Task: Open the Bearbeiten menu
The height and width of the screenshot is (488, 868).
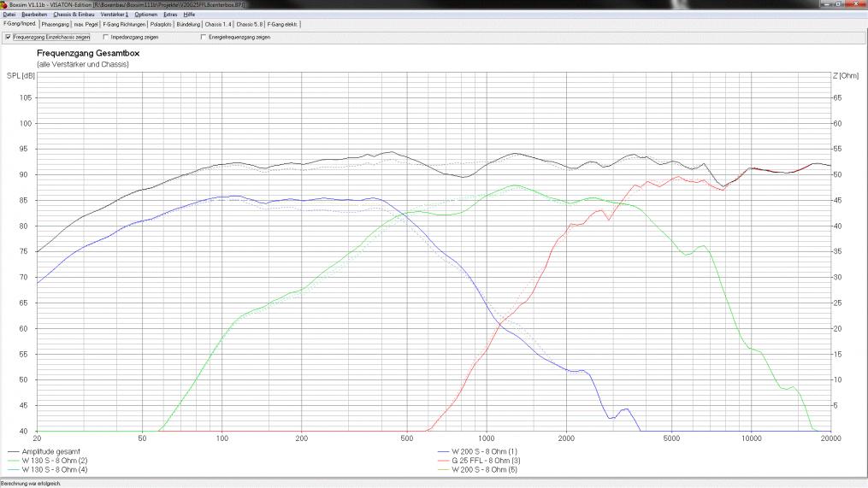Action: pos(34,15)
